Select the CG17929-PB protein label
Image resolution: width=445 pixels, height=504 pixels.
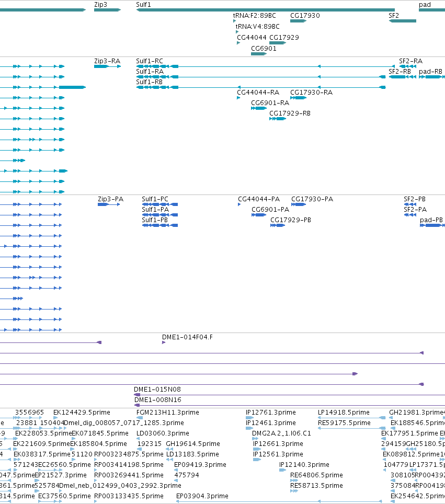coord(291,220)
